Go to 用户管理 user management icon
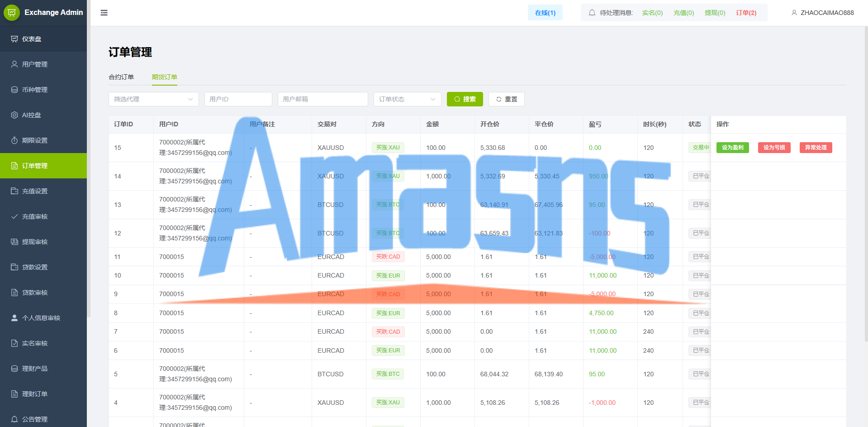Screen dimensions: 868x427 point(14,64)
